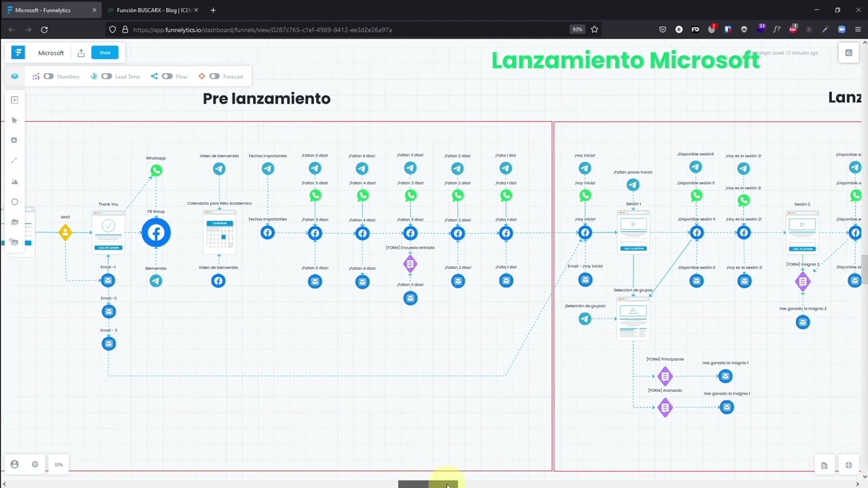This screenshot has width=868, height=488.
Task: Toggle the Lead Time switch
Action: coord(106,77)
